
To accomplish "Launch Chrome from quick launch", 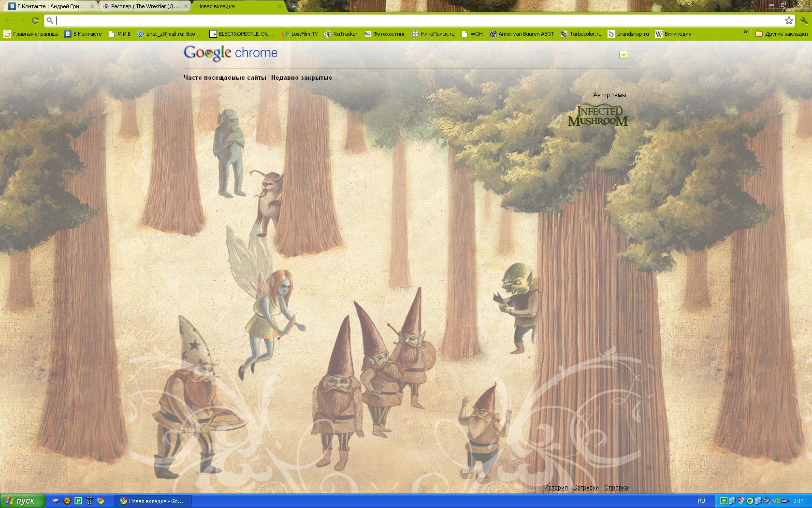I will pos(101,501).
